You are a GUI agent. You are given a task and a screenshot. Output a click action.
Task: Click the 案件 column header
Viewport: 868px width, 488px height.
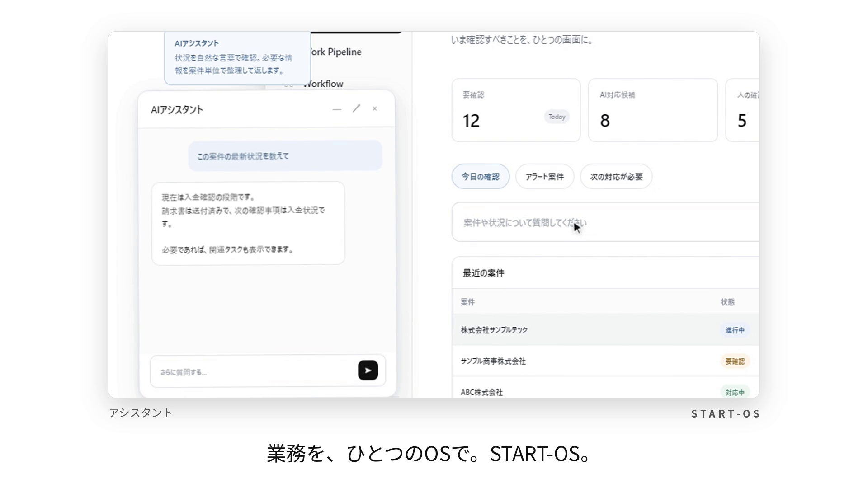coord(468,302)
